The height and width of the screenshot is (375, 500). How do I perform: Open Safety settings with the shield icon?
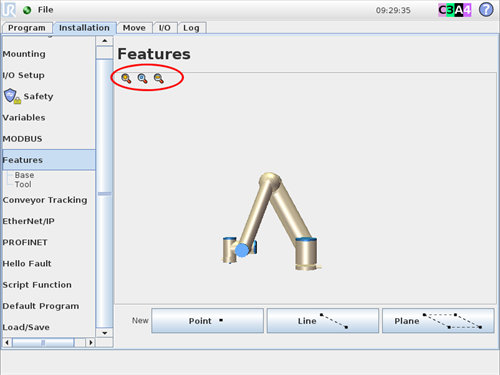click(28, 96)
